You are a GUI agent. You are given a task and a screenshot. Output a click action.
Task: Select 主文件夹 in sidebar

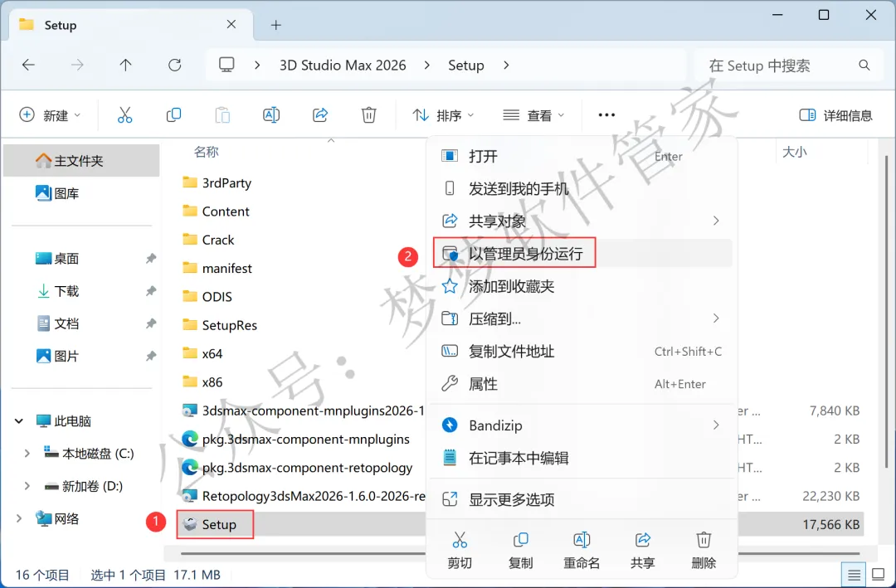point(81,161)
